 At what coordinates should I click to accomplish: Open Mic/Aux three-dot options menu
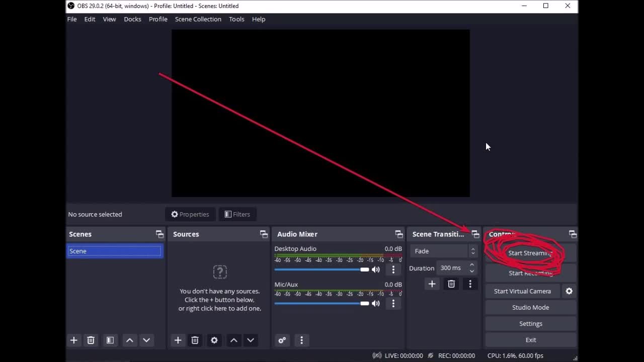[393, 303]
